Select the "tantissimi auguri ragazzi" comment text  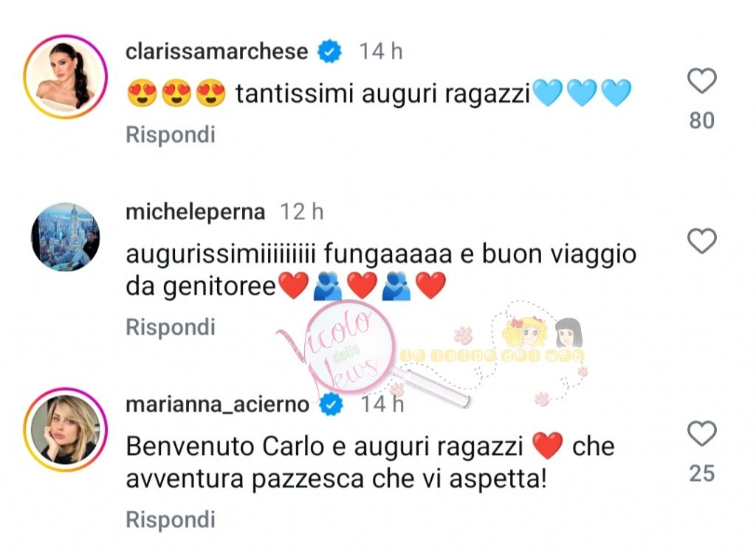pyautogui.click(x=383, y=92)
